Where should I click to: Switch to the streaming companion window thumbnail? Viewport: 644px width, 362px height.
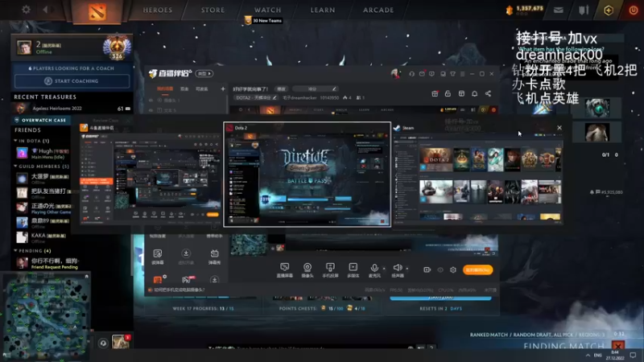pyautogui.click(x=150, y=174)
